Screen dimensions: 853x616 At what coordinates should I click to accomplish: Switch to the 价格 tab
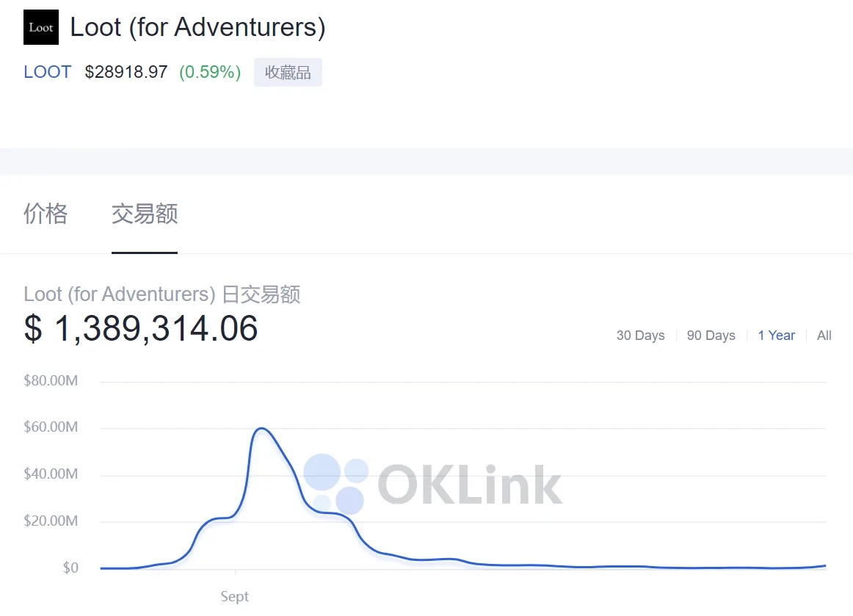click(46, 214)
